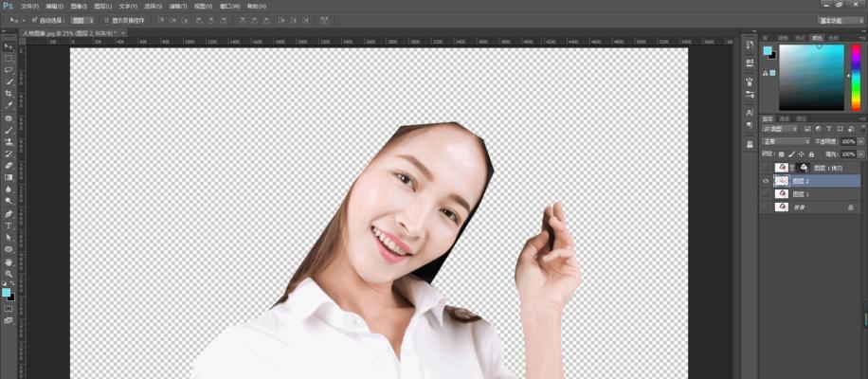The height and width of the screenshot is (379, 868).
Task: Select the Quick Selection wand tool
Action: point(9,81)
